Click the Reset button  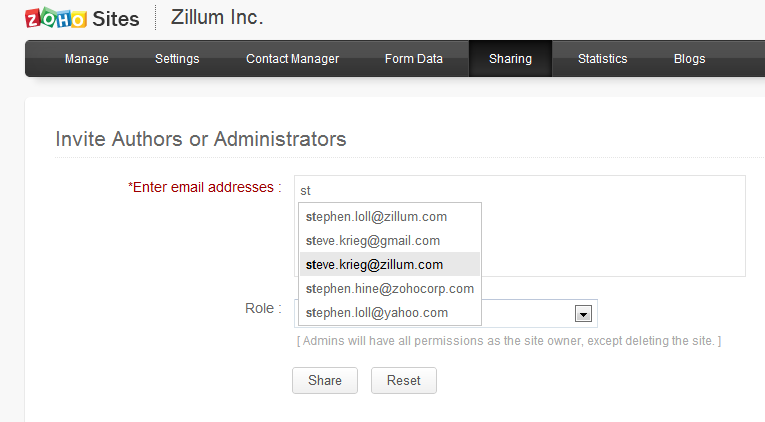(x=404, y=380)
